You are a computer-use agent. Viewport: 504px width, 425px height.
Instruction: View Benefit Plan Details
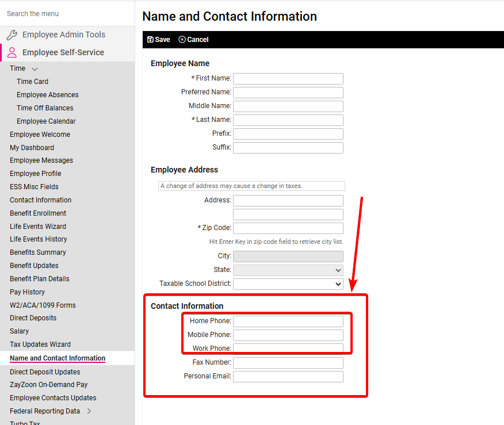click(40, 279)
